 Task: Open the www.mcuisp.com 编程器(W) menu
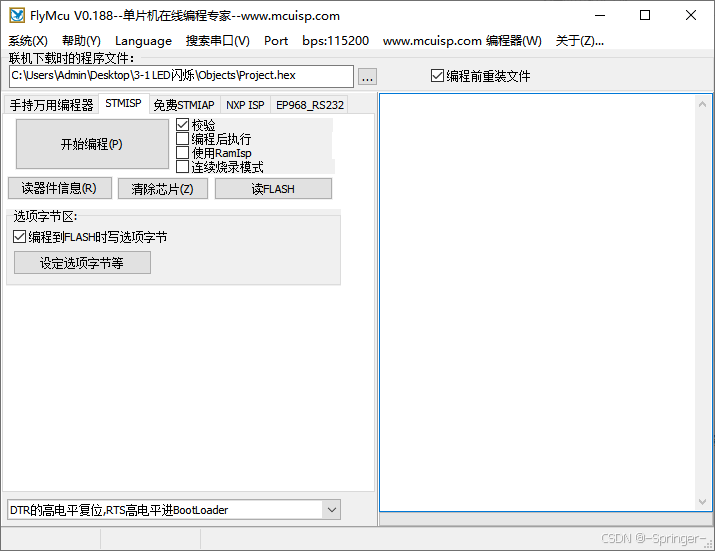pos(462,41)
